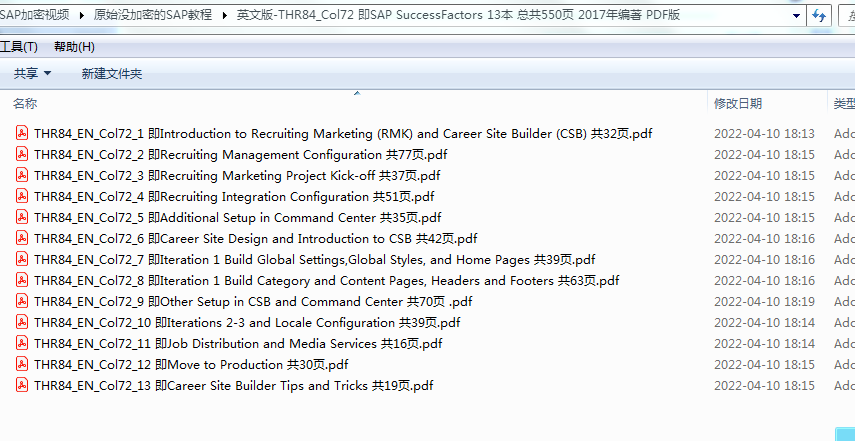Click date 2022-04-10 18:14 of Col72_10 row
The width and height of the screenshot is (855, 441).
(764, 323)
